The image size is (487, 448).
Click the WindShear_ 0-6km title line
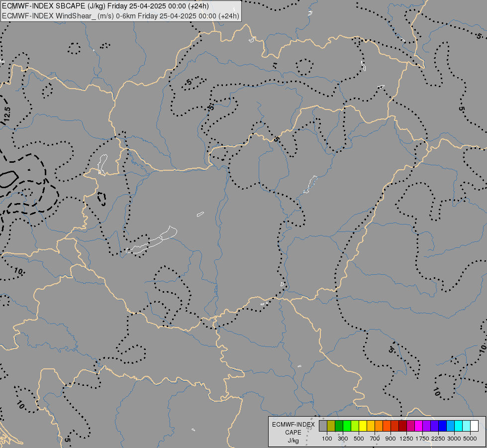[120, 16]
